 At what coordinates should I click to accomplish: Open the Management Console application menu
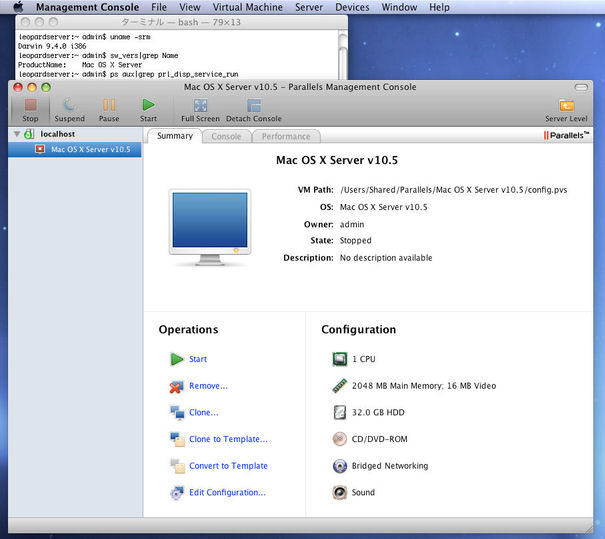[x=87, y=7]
